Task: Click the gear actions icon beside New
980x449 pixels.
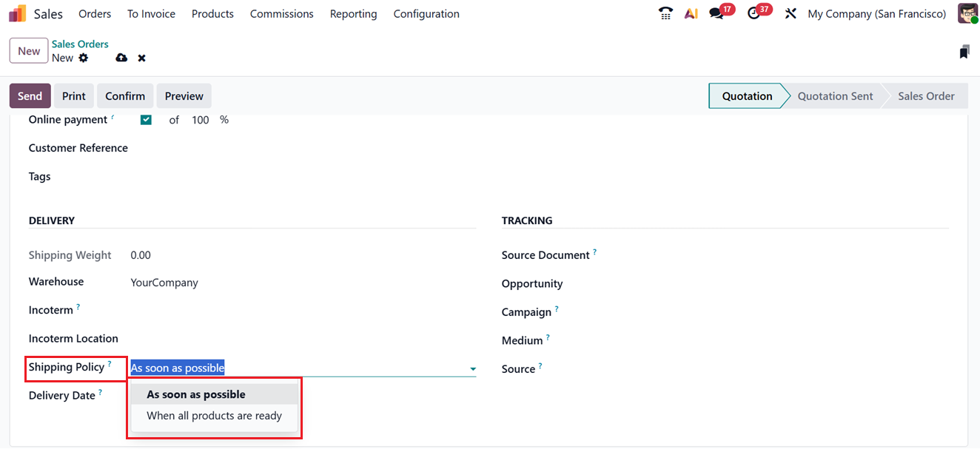Action: [84, 58]
